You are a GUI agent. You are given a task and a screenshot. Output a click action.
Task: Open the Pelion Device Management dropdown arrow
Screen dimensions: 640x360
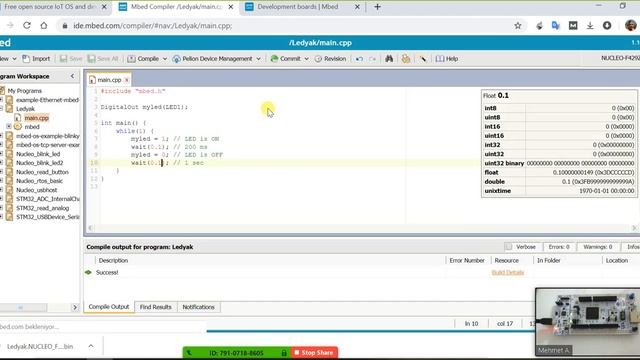point(258,59)
